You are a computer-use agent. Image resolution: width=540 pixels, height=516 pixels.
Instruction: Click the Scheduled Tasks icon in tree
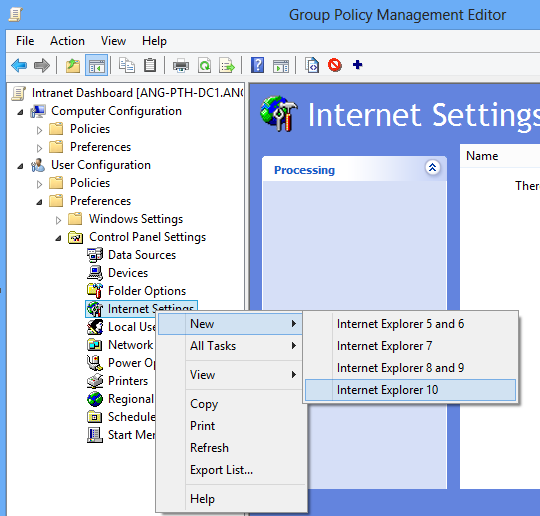95,417
